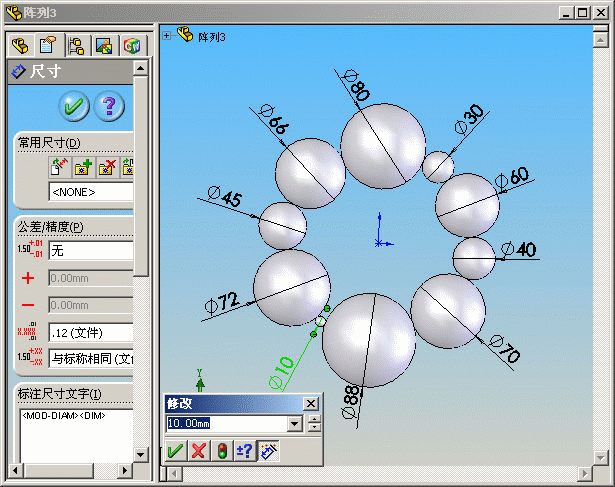Viewport: 615px width, 487px height.
Task: Toggle the mark dimension for drawing icon
Action: pos(268,451)
